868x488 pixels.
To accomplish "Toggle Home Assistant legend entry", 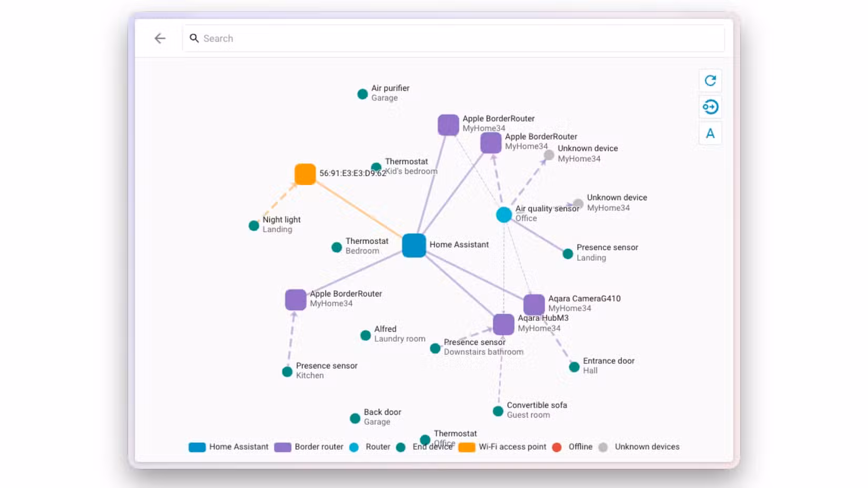I will (x=228, y=447).
